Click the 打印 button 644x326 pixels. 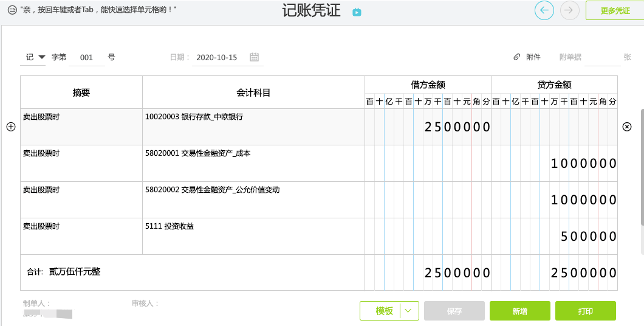coord(585,311)
